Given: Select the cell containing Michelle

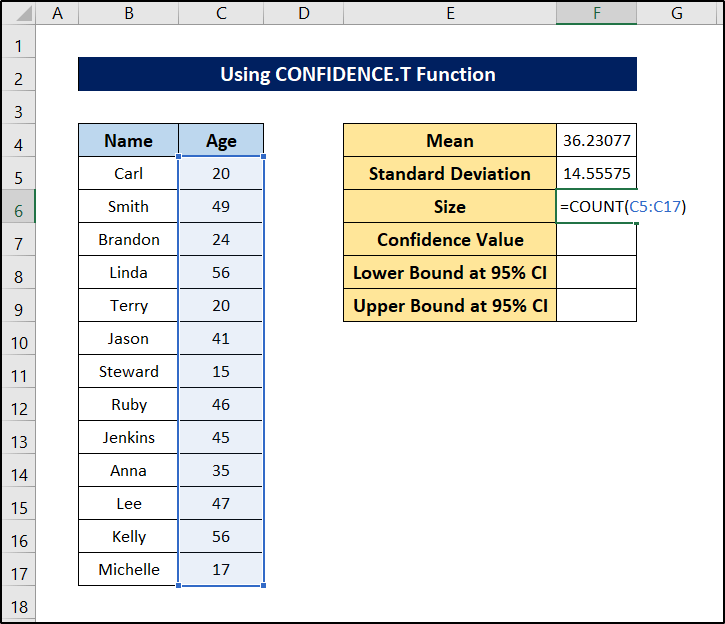Looking at the screenshot, I should tap(128, 570).
